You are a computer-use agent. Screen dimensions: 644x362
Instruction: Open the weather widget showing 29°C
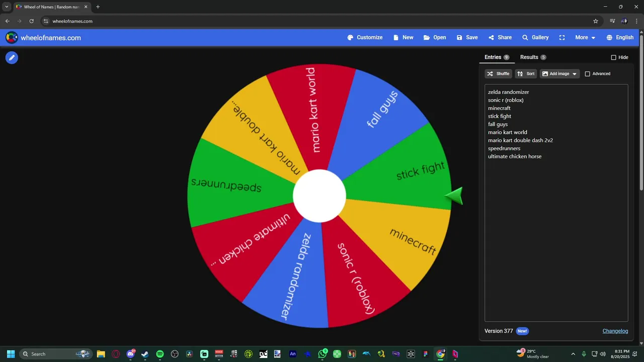[533, 354]
